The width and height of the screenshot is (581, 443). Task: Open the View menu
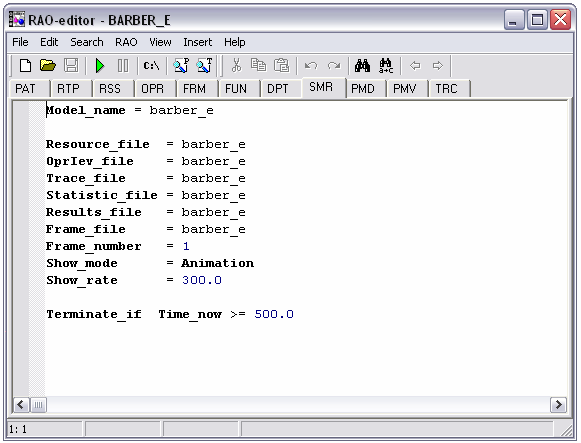[x=160, y=42]
